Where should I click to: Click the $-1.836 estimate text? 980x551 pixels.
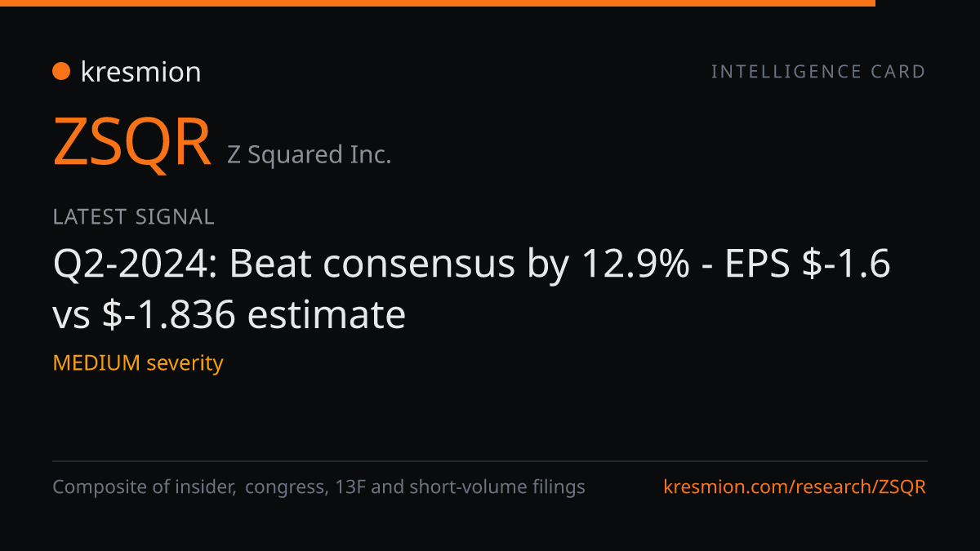[254, 314]
